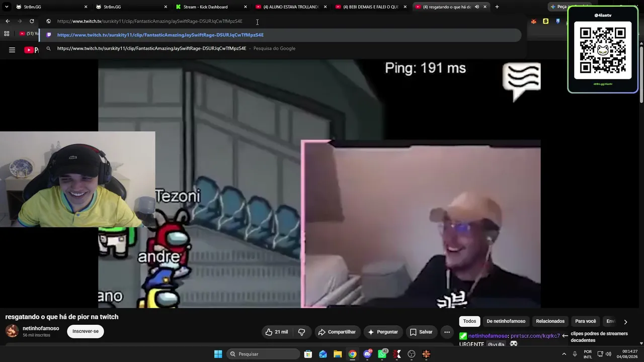
Task: Select the 'Todos' filter chip
Action: (x=469, y=321)
